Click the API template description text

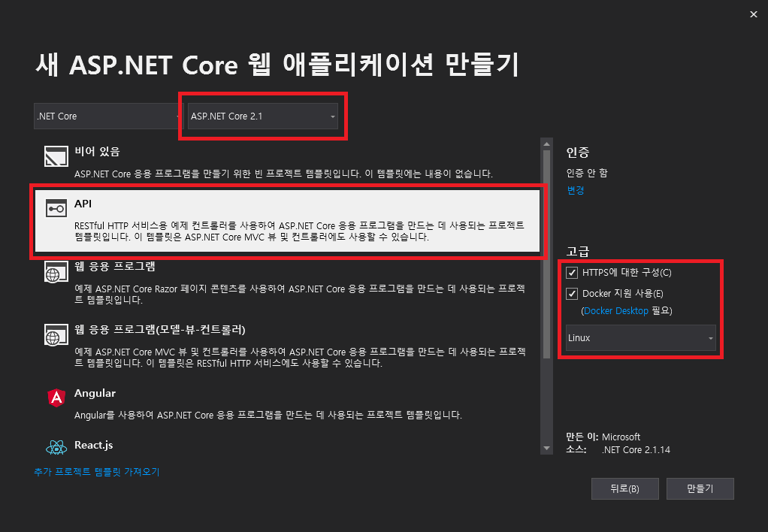299,231
